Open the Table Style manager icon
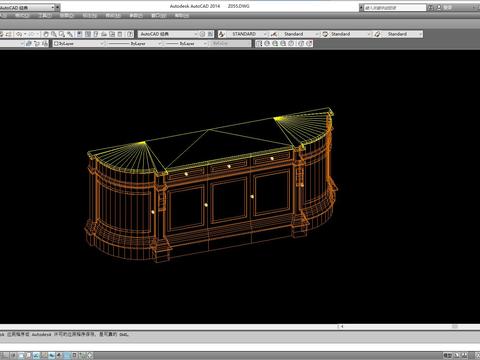 click(x=325, y=34)
